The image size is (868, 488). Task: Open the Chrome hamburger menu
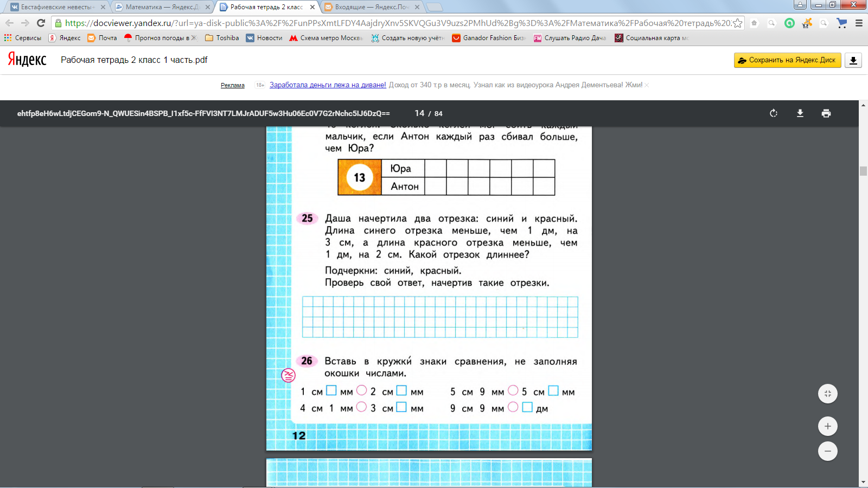859,23
